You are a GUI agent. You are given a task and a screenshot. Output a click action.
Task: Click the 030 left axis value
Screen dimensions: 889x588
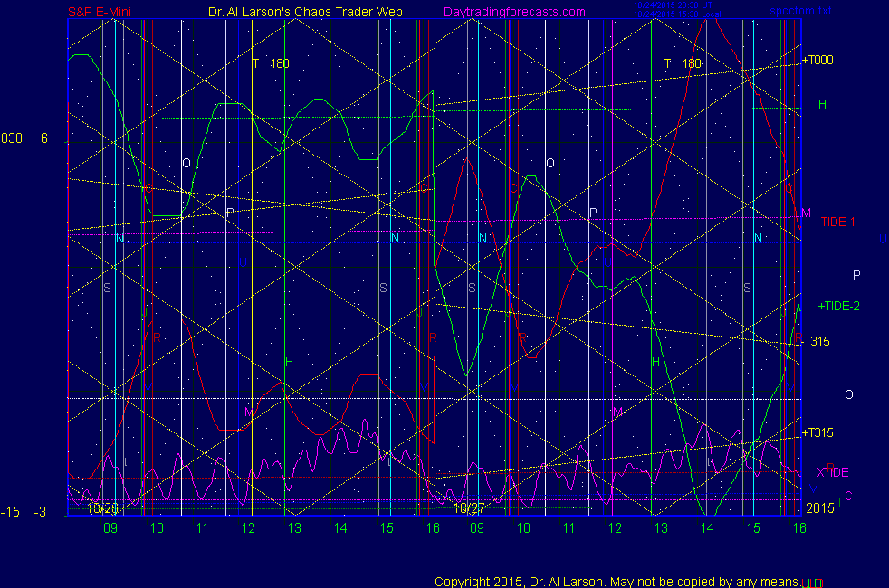[x=12, y=138]
